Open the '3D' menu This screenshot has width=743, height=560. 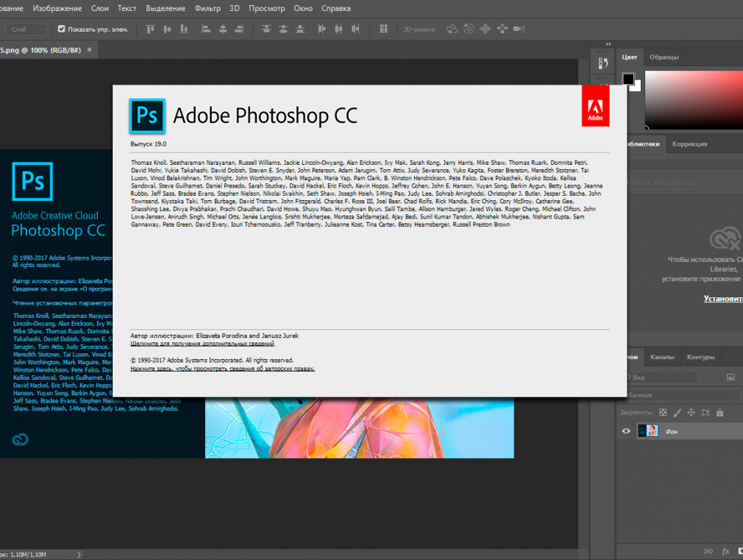pos(235,9)
